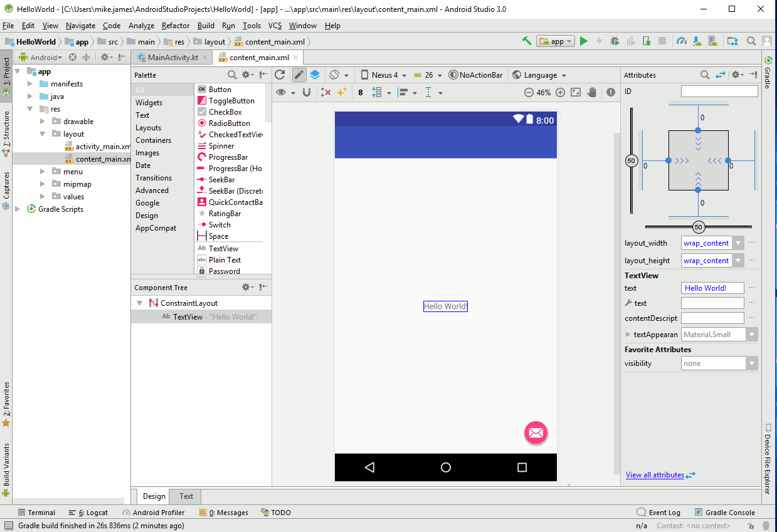Zoom out the design preview
Viewport: 777px width, 532px height.
coord(529,92)
